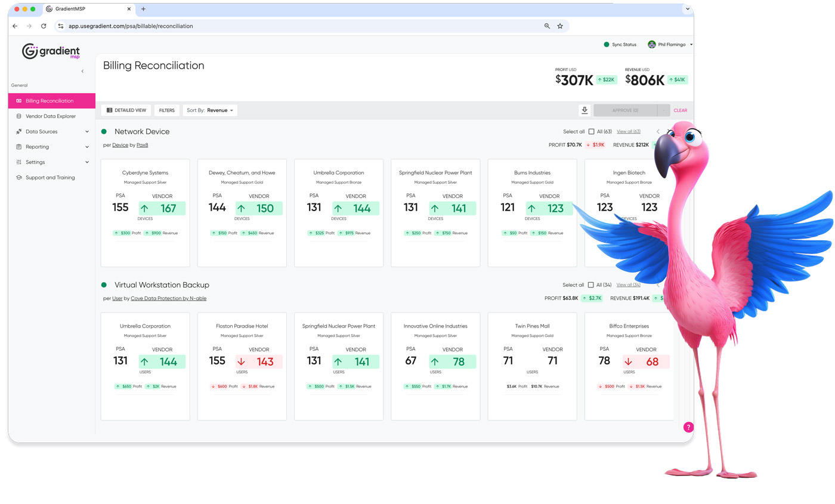Toggle the Detailed View button

click(x=126, y=110)
